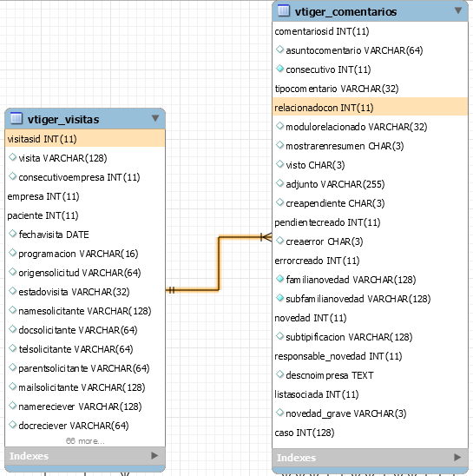Viewport: 473px width, 476px height.
Task: Click diamond icon beside estadovisita column
Action: [12, 291]
